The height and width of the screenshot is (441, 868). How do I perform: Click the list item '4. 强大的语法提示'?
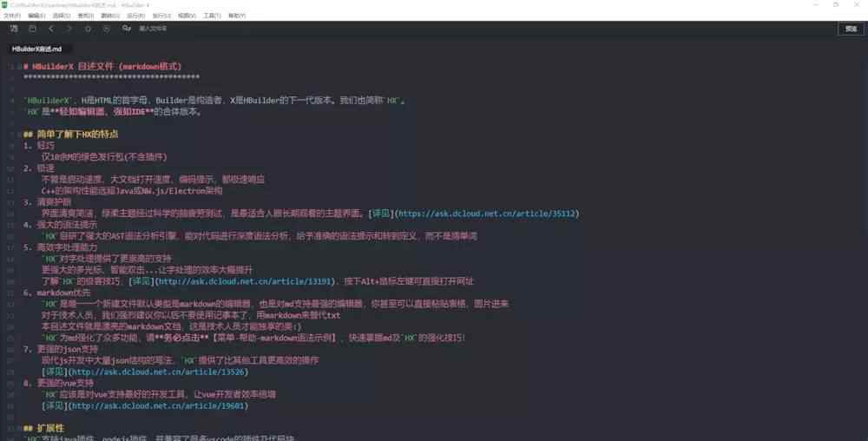60,225
